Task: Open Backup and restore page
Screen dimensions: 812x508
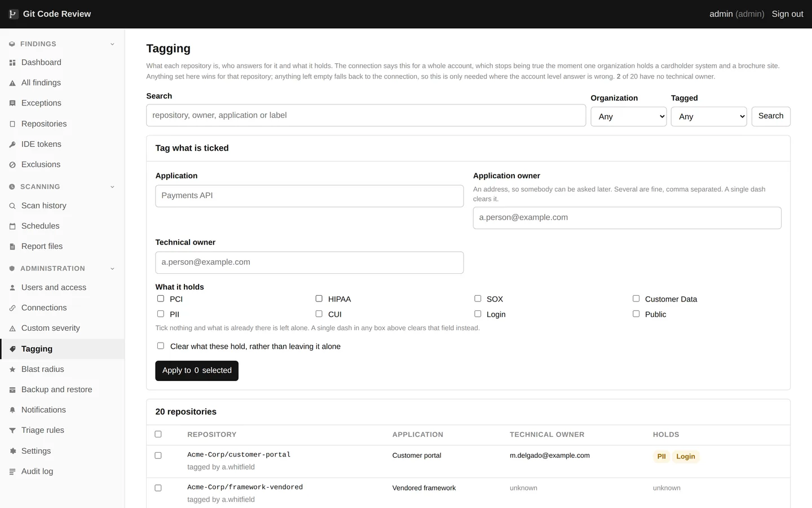Action: pos(62,389)
